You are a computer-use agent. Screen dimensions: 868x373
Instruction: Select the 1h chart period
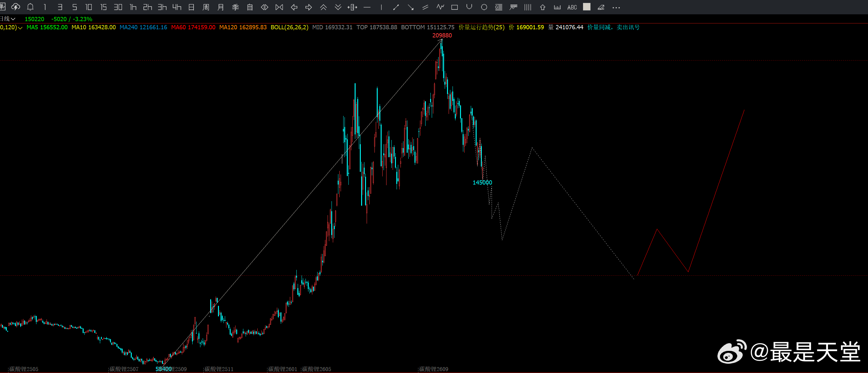(133, 7)
